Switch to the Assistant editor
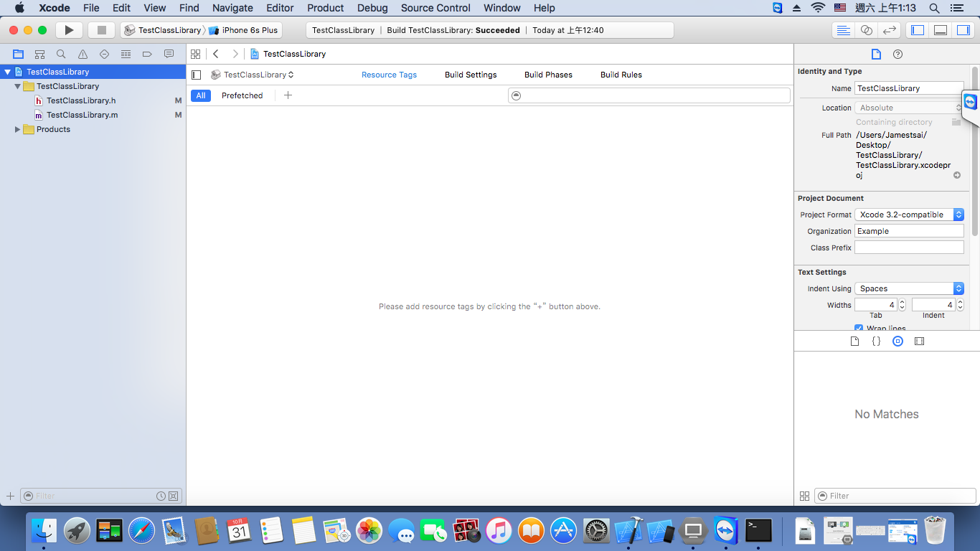Image resolution: width=980 pixels, height=551 pixels. pos(867,30)
